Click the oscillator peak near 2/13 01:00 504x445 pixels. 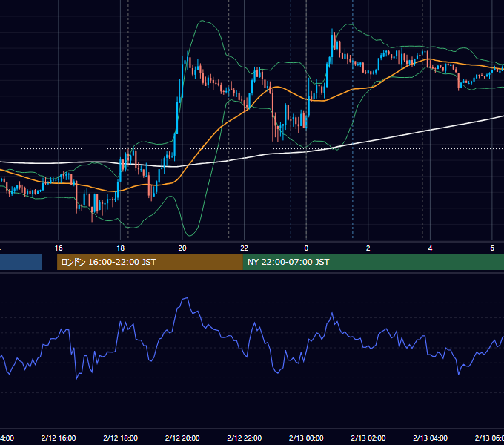coord(332,313)
